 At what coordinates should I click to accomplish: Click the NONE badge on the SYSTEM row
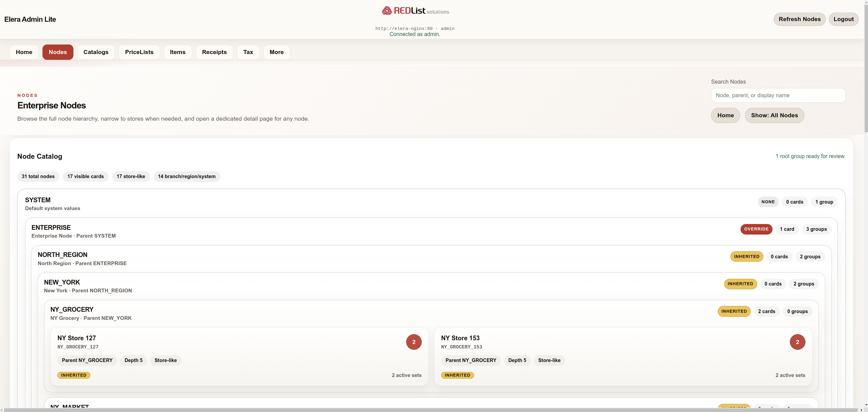coord(768,202)
